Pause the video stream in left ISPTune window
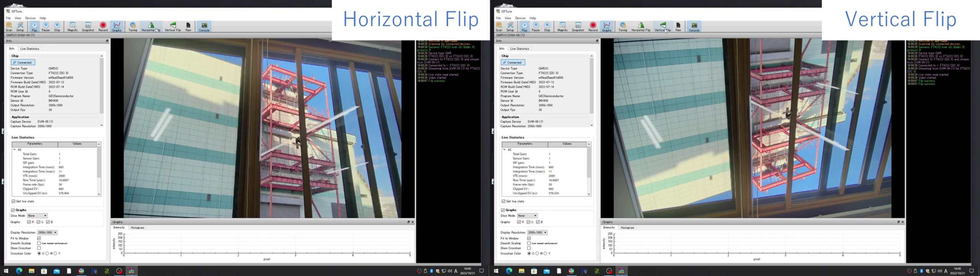The image size is (980, 276). tap(46, 26)
